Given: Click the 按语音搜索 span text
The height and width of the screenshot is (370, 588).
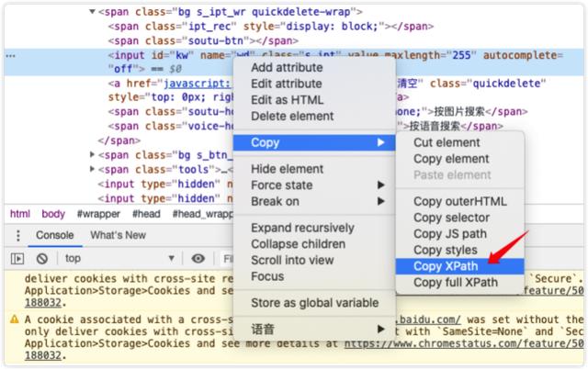Looking at the screenshot, I should (x=435, y=126).
